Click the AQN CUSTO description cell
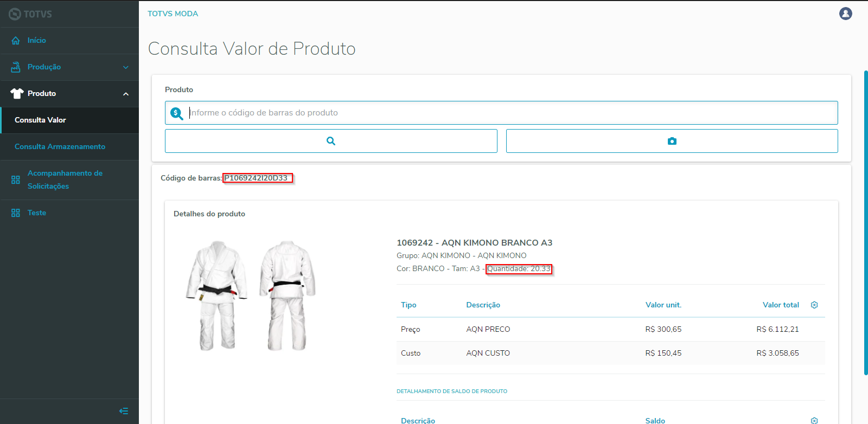The height and width of the screenshot is (424, 868). pyautogui.click(x=488, y=354)
